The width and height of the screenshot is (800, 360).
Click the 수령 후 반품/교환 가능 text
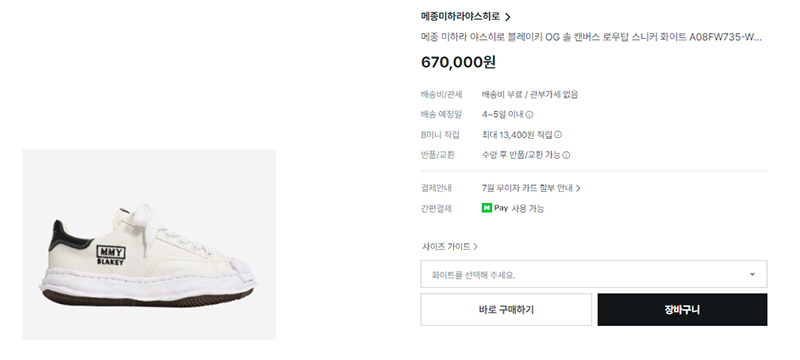(521, 155)
